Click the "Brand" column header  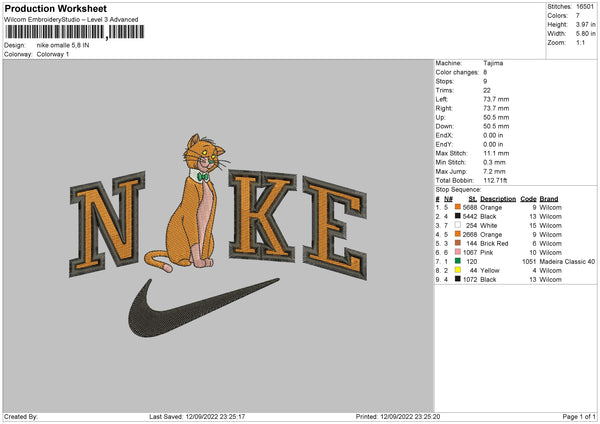(x=549, y=199)
